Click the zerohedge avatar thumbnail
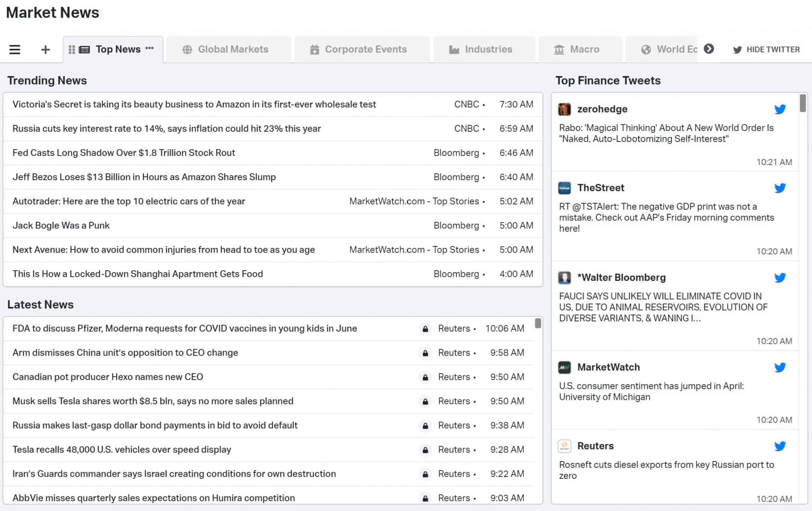Screen dimensions: 812x511 pos(564,109)
